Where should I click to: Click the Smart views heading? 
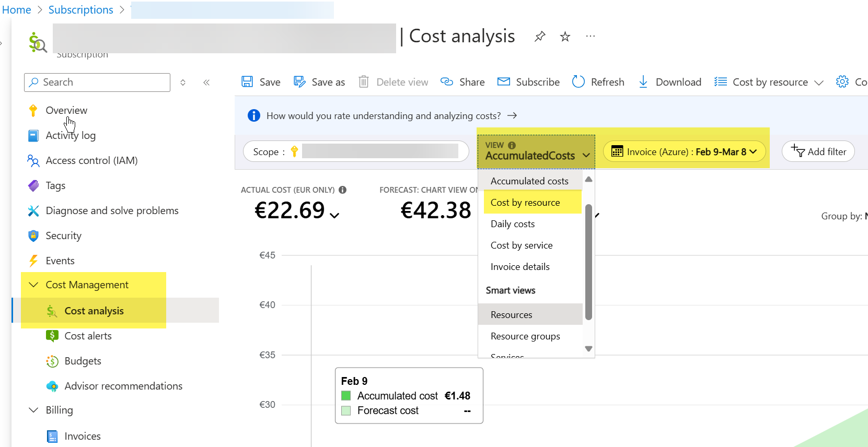tap(511, 290)
